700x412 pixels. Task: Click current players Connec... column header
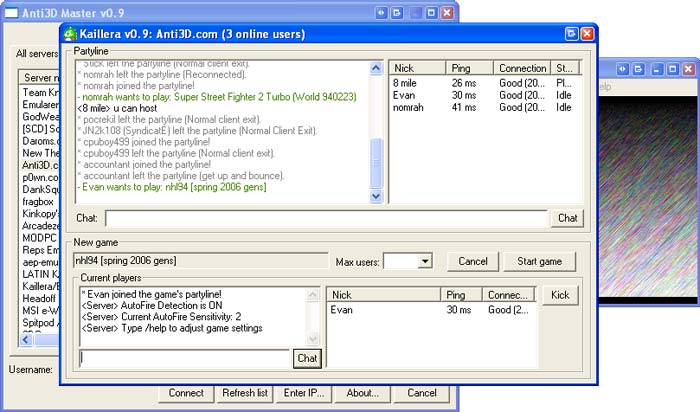(x=508, y=295)
